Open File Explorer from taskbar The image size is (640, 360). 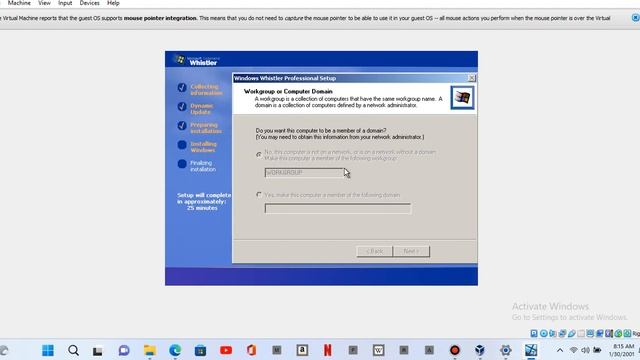point(149,350)
